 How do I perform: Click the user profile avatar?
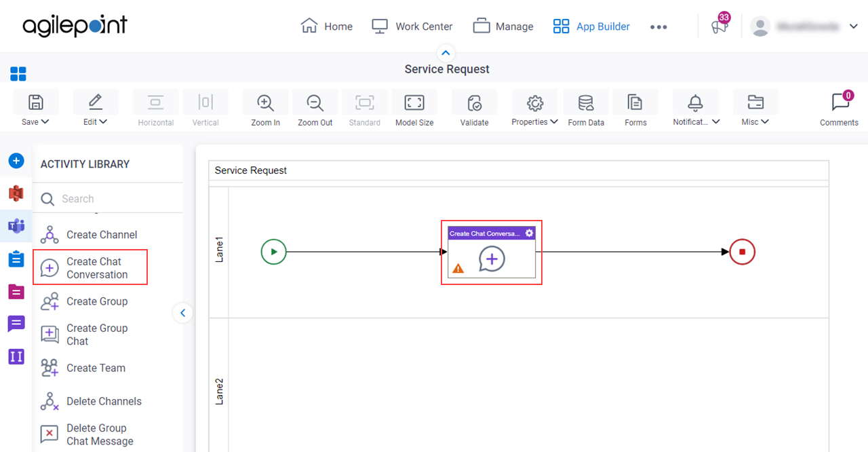[760, 26]
